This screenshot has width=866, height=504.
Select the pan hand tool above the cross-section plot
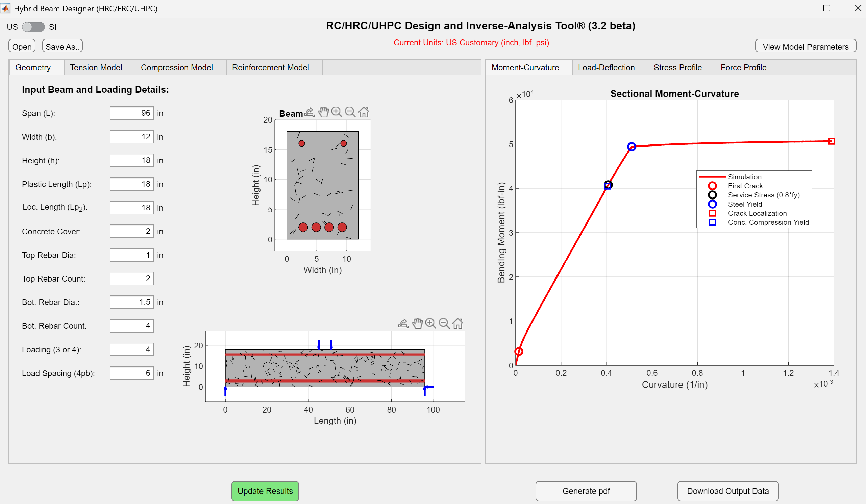click(323, 112)
